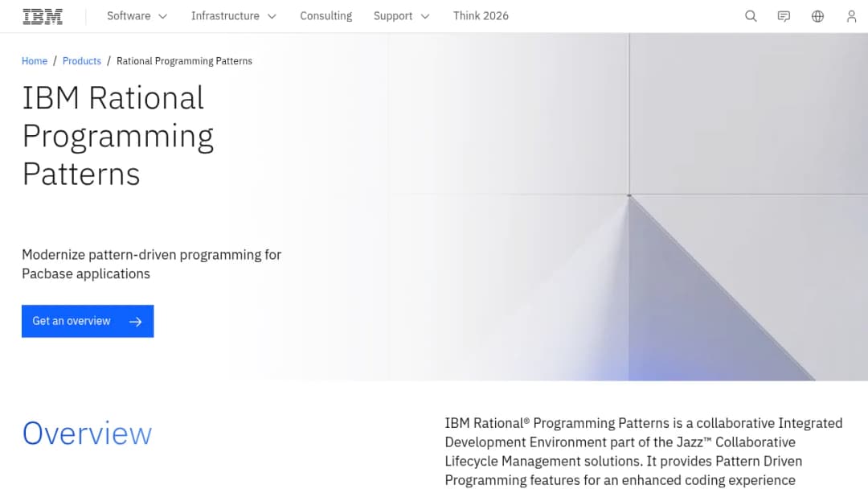Screen dimensions: 868x489
Task: Click the Modernize pattern-driven programming subtitle
Action: tap(152, 264)
